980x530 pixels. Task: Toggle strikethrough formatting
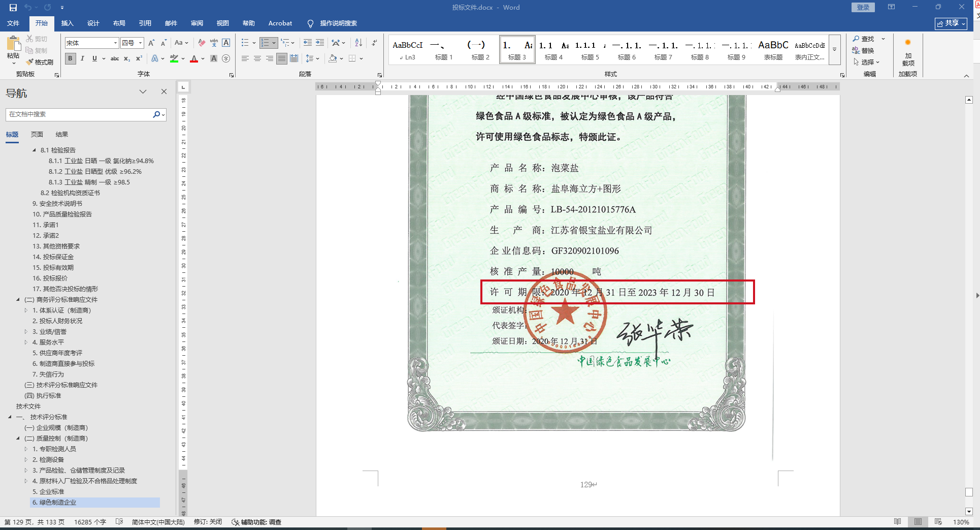[x=115, y=58]
